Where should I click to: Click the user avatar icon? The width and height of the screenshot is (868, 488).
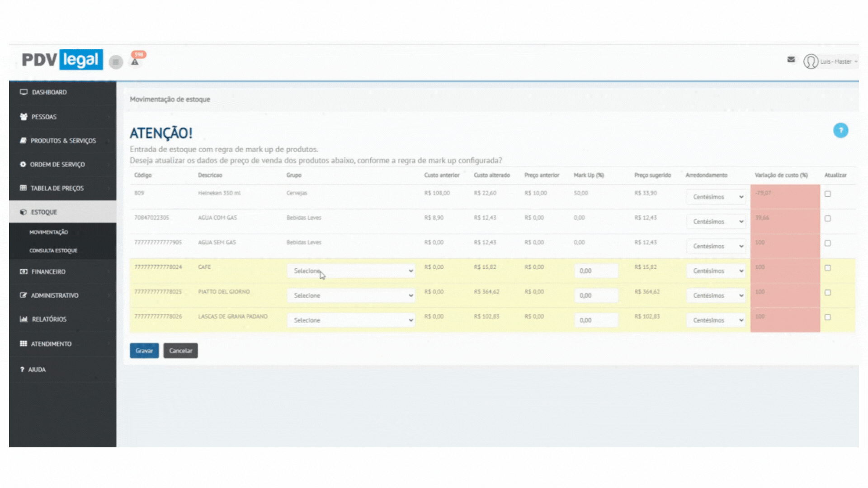(x=811, y=61)
